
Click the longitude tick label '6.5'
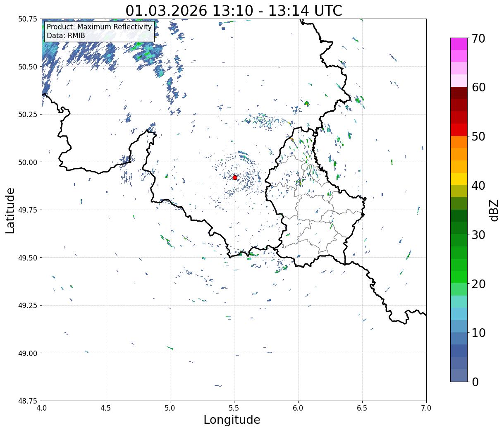(x=362, y=408)
